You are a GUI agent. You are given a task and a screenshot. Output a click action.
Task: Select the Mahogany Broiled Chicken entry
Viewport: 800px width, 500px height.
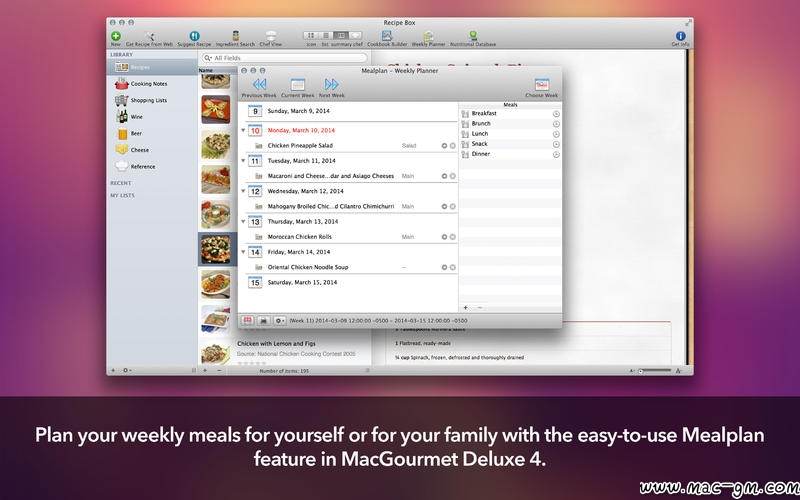tap(350, 207)
